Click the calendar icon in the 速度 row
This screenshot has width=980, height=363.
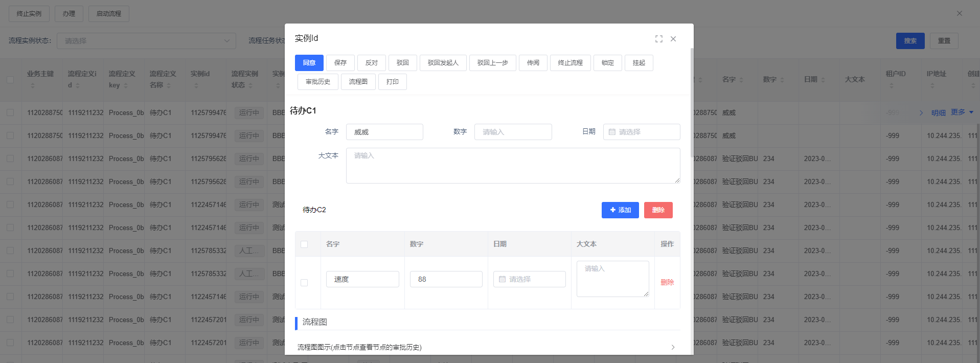tap(502, 279)
